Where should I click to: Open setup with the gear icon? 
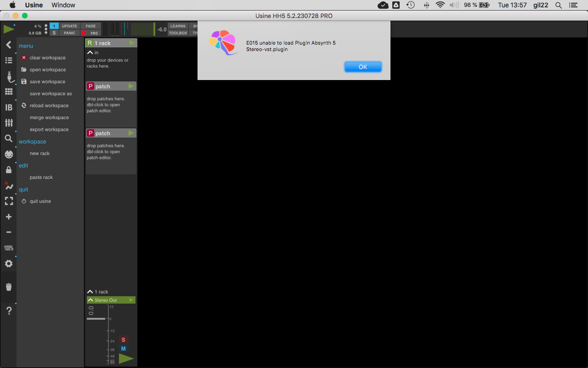pyautogui.click(x=8, y=264)
